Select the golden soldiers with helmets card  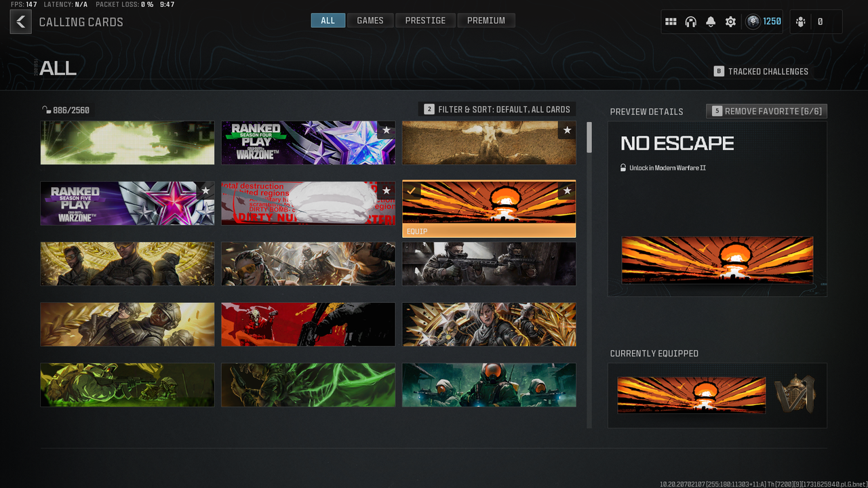[x=127, y=324]
